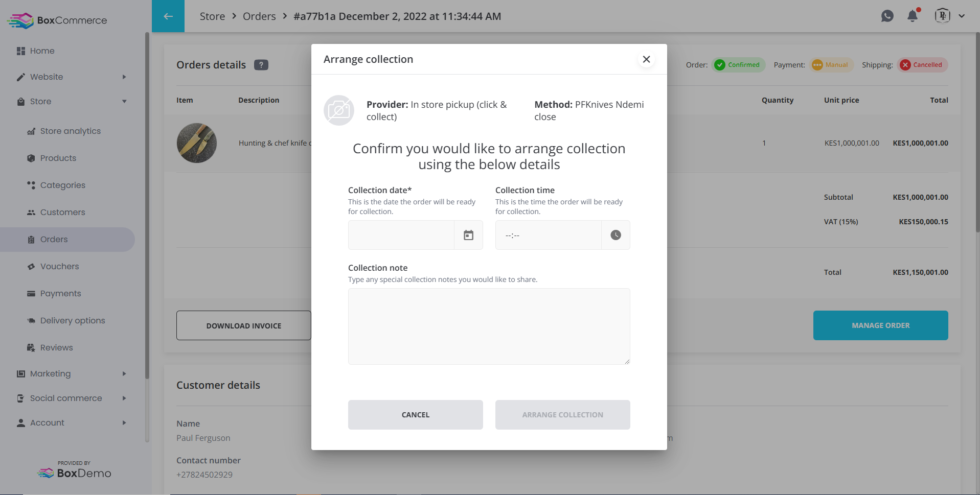Expand the Website menu arrow

coord(124,77)
